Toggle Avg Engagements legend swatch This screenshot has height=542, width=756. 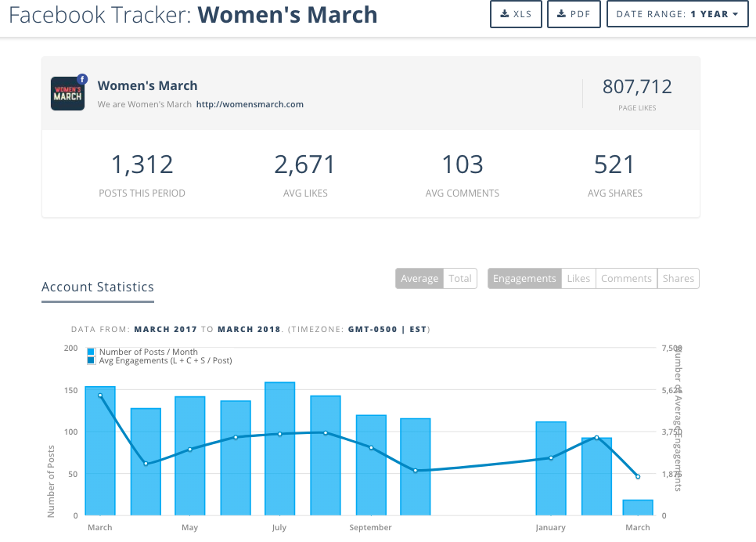[x=91, y=360]
